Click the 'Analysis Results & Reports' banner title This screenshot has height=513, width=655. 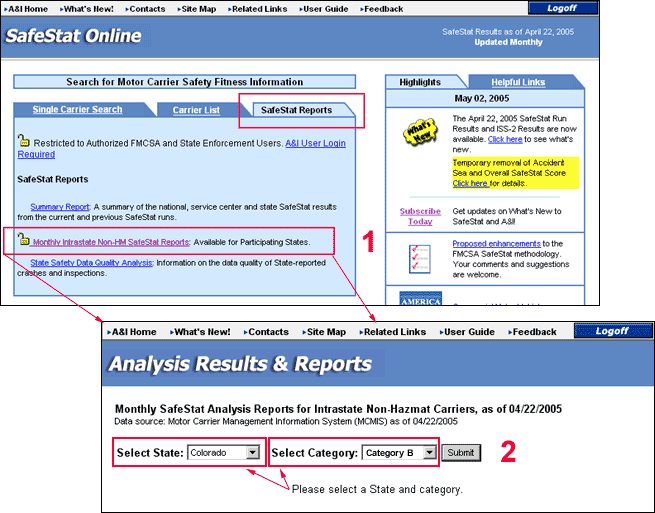[240, 363]
